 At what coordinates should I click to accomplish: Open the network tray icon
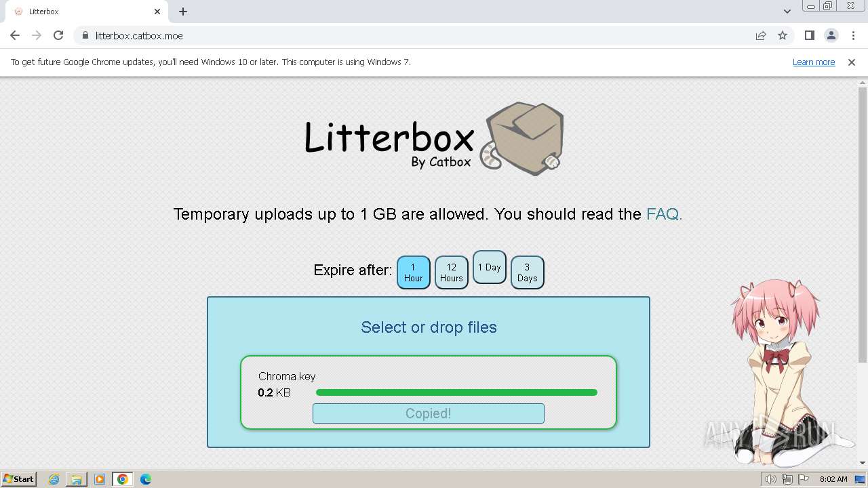pos(787,479)
